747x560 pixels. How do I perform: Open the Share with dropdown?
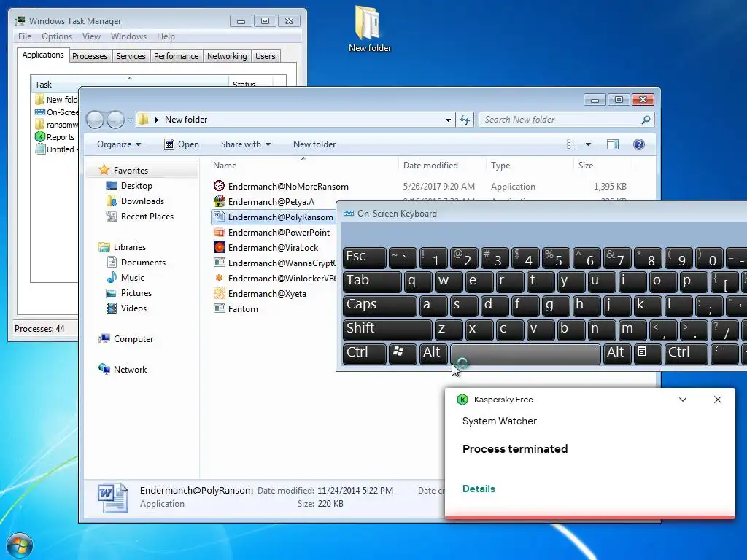click(x=245, y=144)
